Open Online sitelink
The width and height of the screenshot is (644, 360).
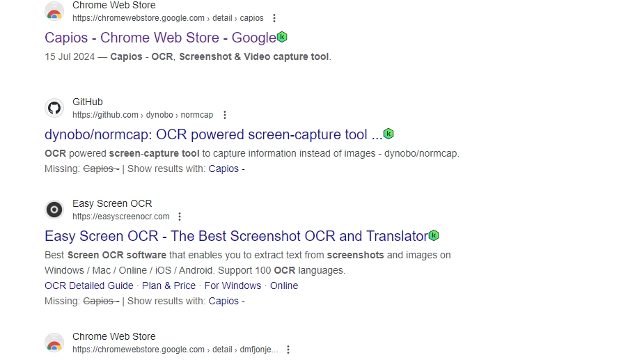tap(284, 285)
